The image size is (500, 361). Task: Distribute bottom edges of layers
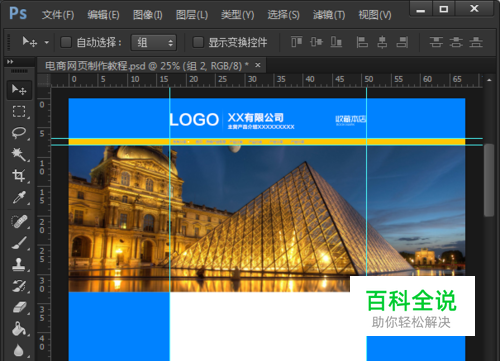476,42
